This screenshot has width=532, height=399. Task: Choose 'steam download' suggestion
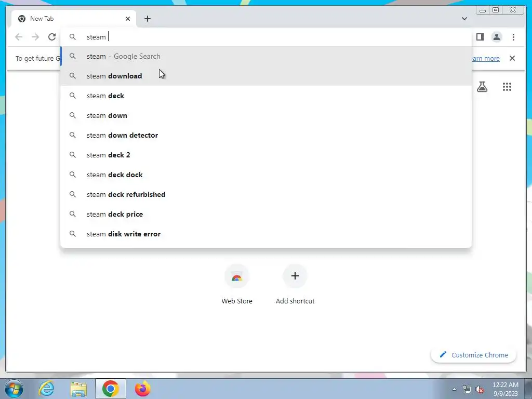pyautogui.click(x=266, y=76)
